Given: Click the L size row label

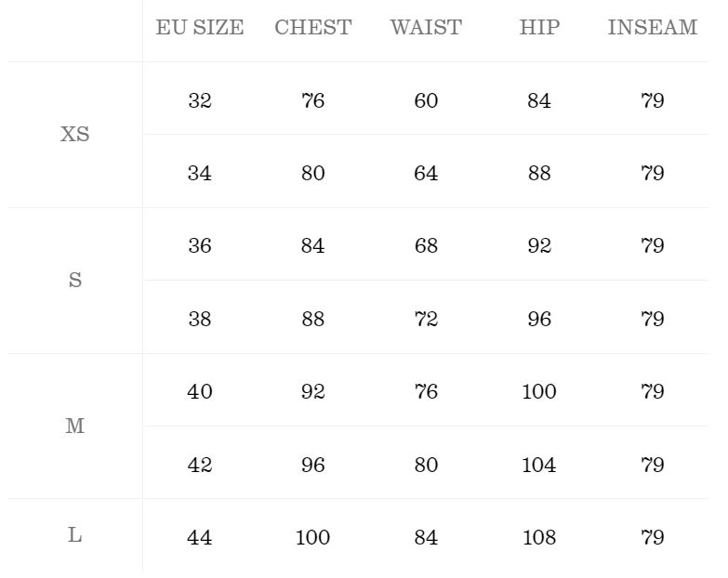Looking at the screenshot, I should pos(75,536).
